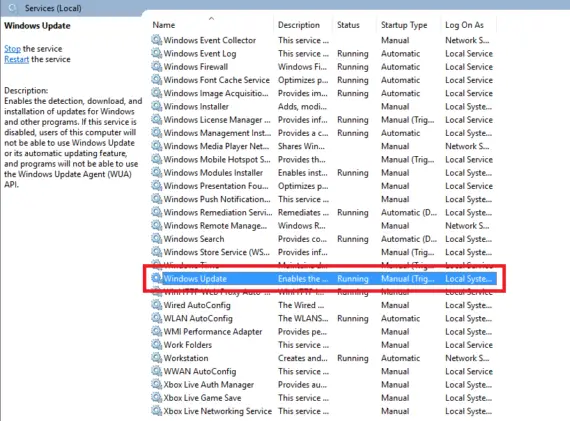
Task: Click the gear icon for Windows Management Instrumentation
Action: pos(156,132)
